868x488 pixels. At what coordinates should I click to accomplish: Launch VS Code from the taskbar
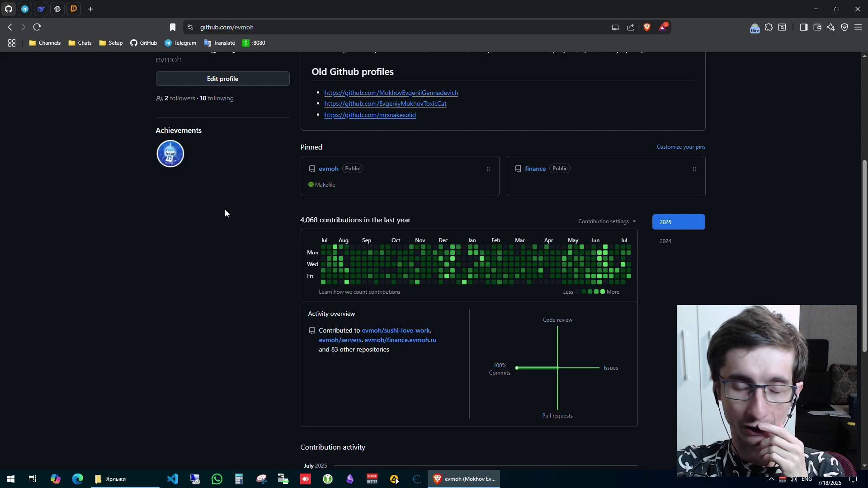(172, 479)
